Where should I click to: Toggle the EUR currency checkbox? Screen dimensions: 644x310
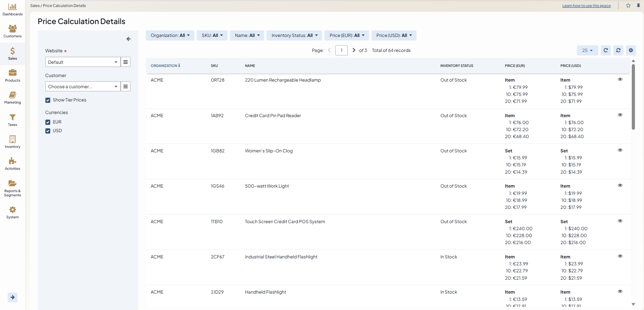click(48, 122)
